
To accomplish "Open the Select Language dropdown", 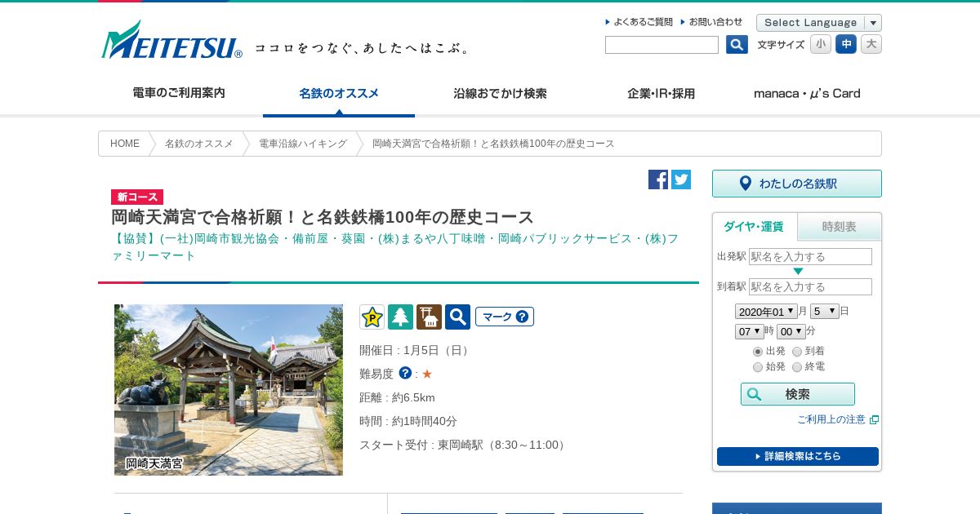I will pos(819,23).
